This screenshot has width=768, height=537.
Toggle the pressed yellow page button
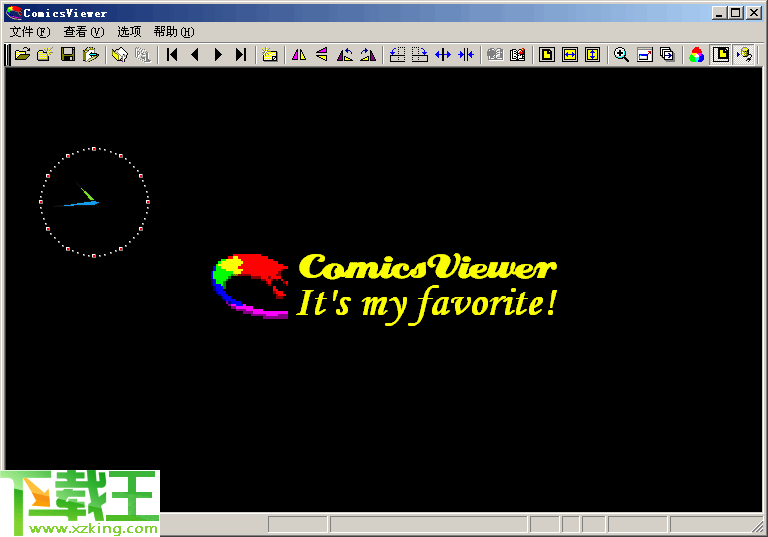click(721, 54)
